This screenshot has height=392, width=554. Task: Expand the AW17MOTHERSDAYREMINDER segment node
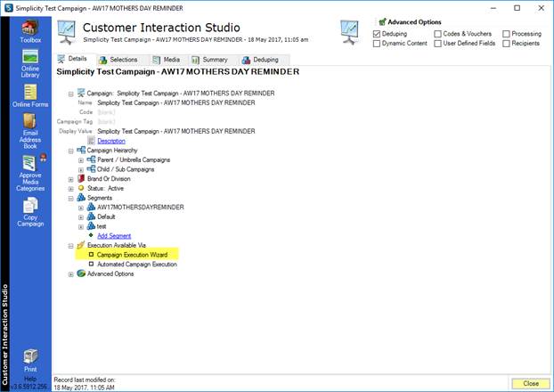pyautogui.click(x=81, y=208)
